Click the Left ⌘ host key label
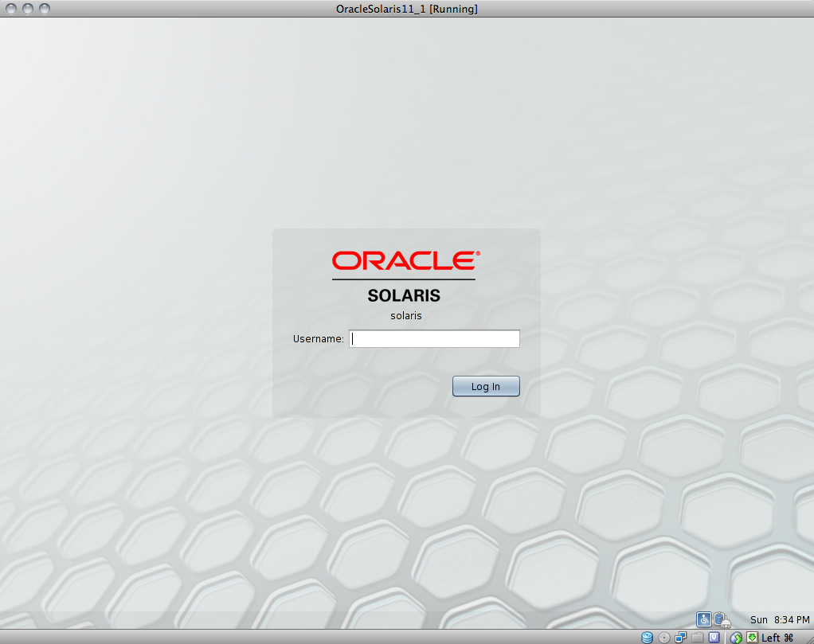 777,638
